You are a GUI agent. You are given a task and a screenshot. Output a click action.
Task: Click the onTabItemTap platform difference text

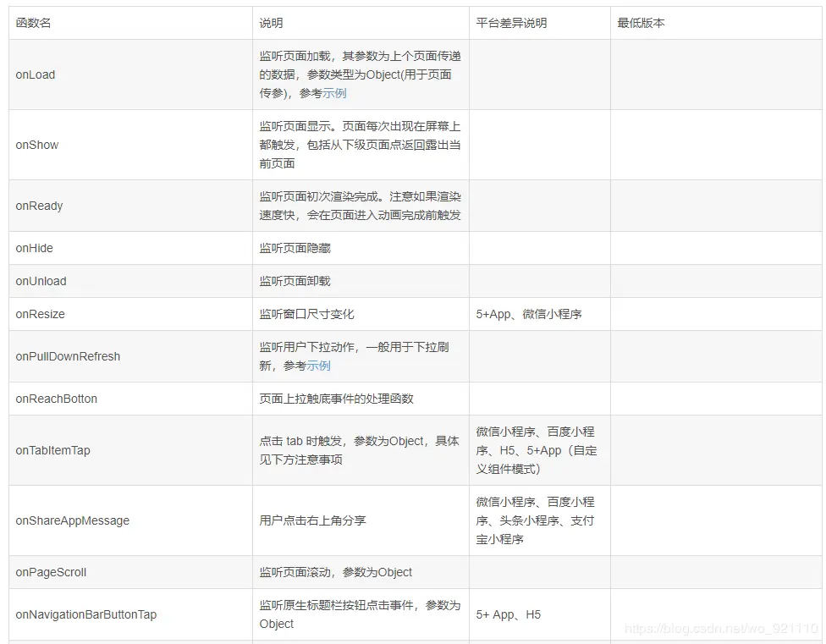[x=537, y=450]
